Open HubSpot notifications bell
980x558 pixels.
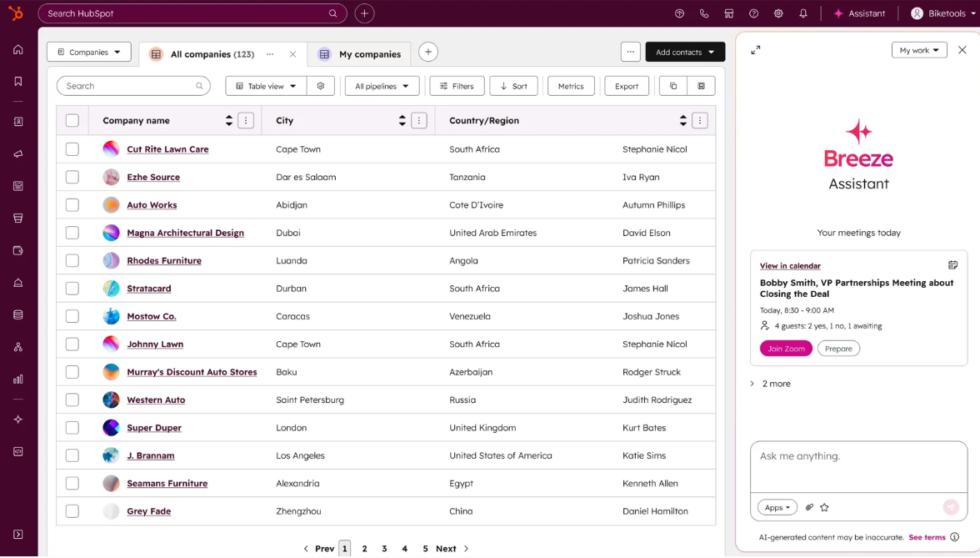point(802,13)
